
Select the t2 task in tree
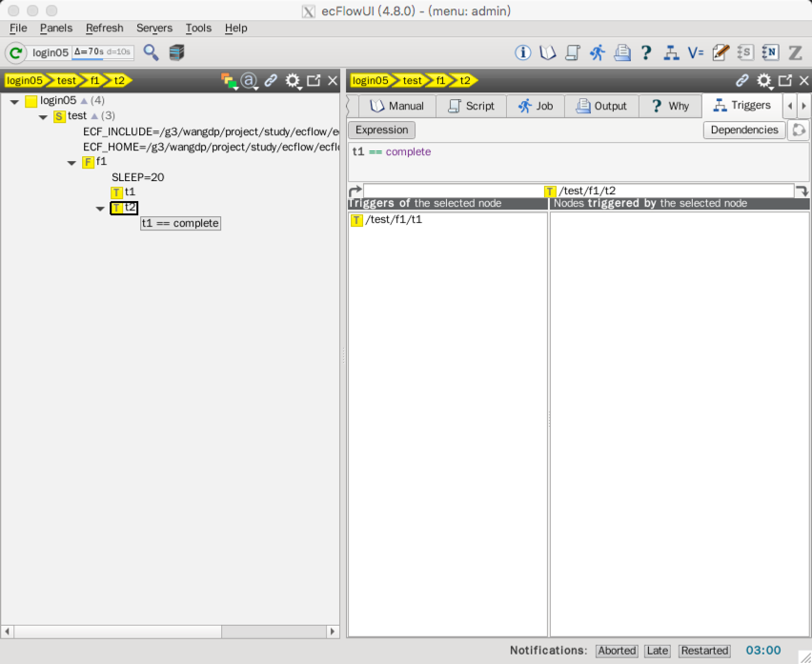124,208
